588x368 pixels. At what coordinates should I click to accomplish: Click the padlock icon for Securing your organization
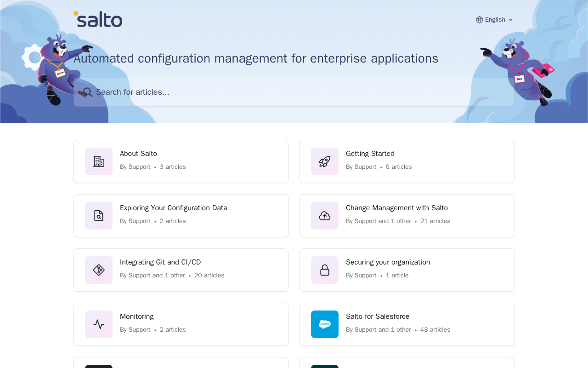tap(325, 270)
